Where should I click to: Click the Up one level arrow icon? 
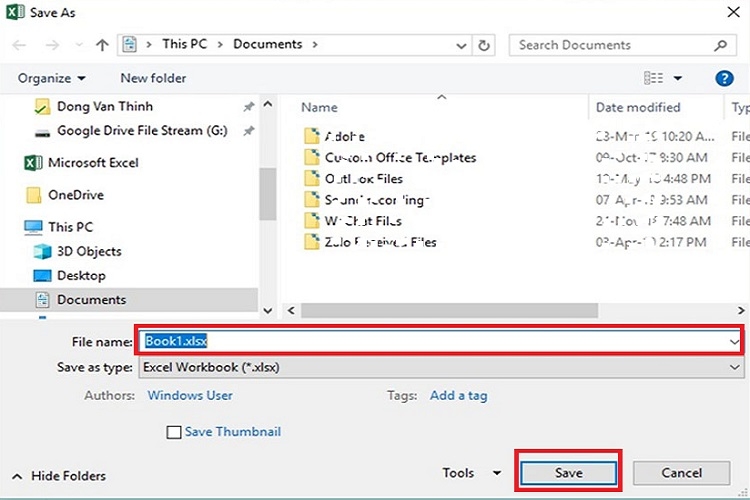[101, 45]
